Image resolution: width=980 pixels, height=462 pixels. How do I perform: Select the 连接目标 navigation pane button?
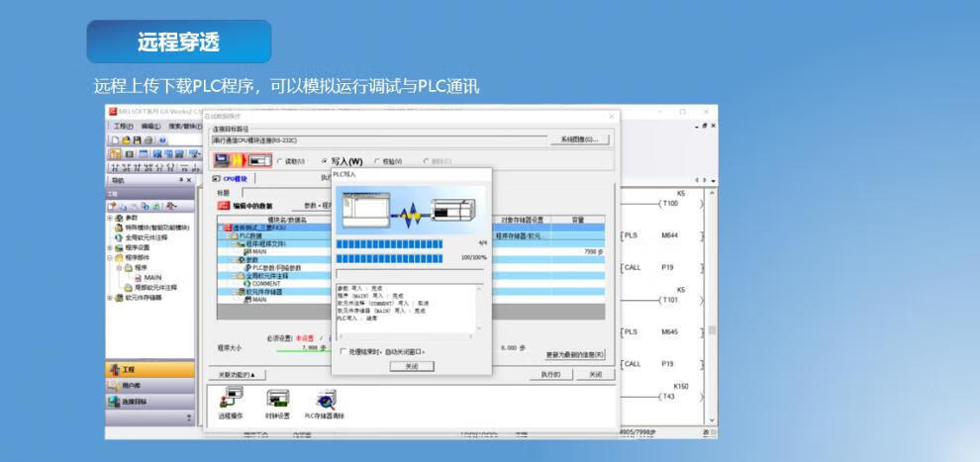click(150, 402)
